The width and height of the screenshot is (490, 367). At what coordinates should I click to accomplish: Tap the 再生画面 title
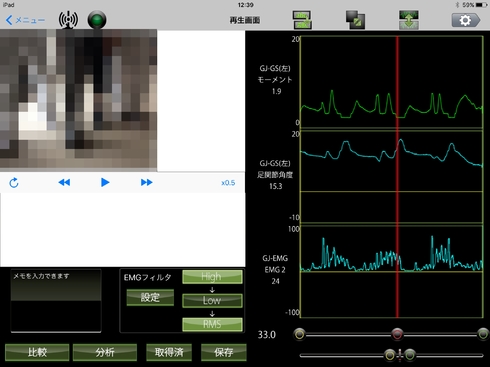pos(245,20)
